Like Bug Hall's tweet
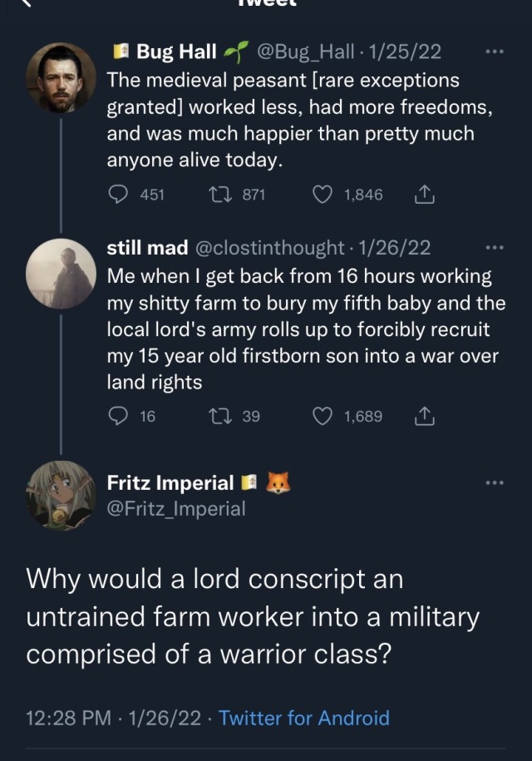 coord(323,195)
